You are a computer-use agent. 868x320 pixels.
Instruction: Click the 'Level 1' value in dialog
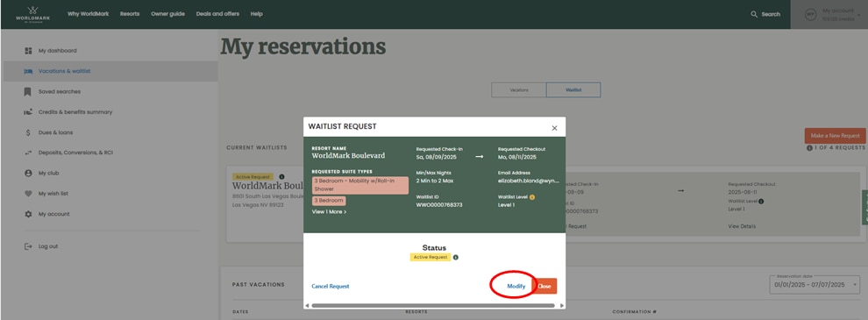(506, 205)
